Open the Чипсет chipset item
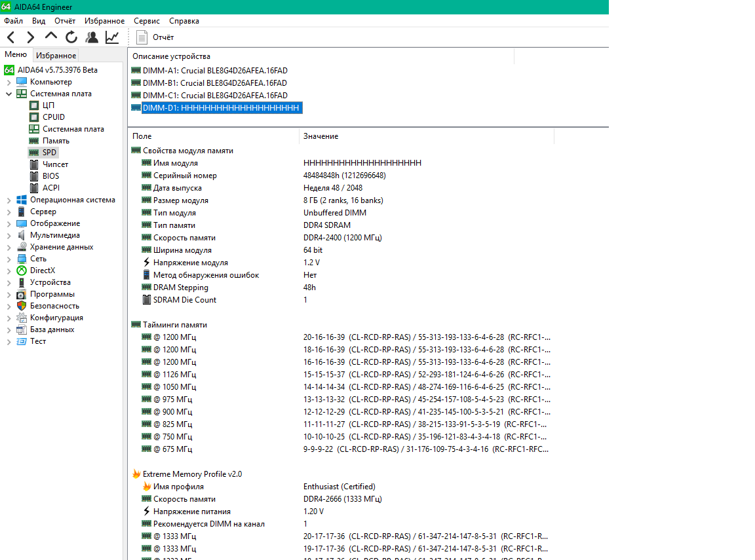 coord(55,164)
